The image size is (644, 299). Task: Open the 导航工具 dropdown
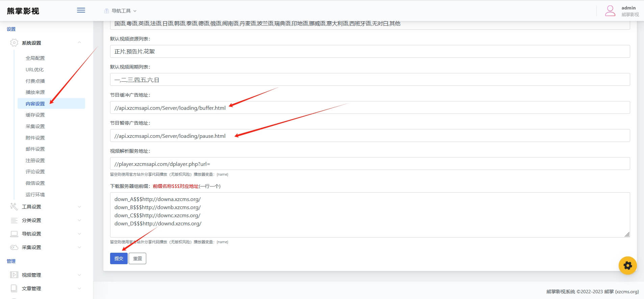click(121, 11)
